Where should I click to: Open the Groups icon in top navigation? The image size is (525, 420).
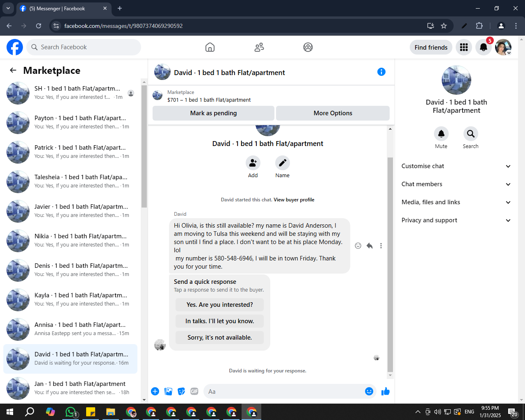[308, 47]
